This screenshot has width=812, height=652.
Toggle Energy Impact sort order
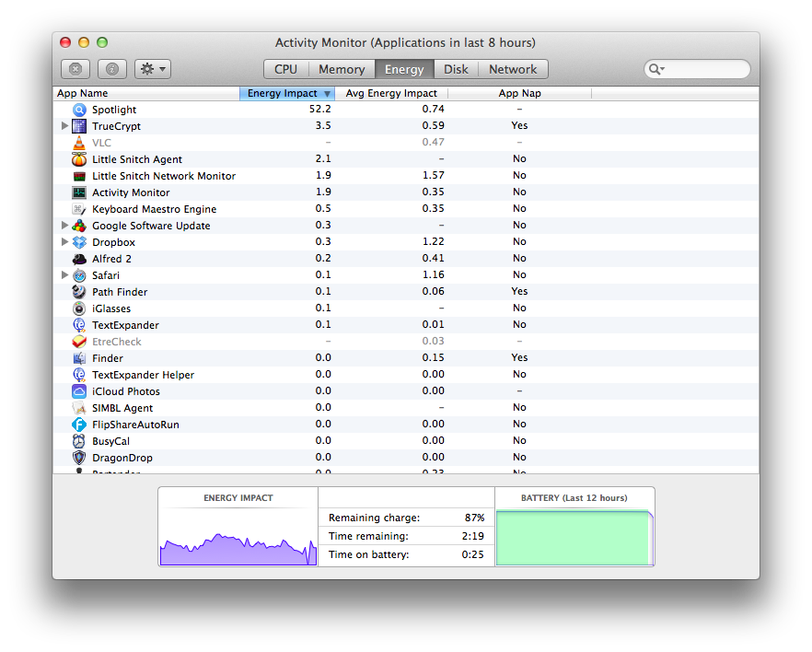287,93
